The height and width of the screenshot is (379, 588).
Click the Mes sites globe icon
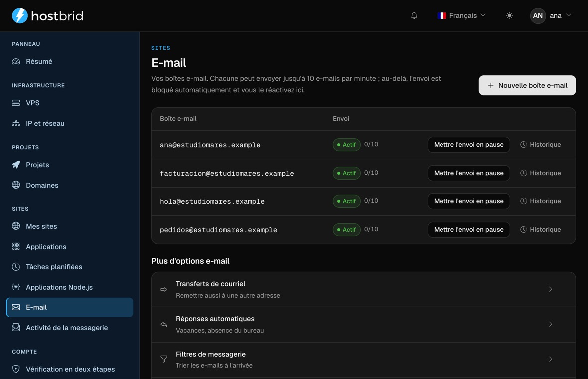[16, 226]
